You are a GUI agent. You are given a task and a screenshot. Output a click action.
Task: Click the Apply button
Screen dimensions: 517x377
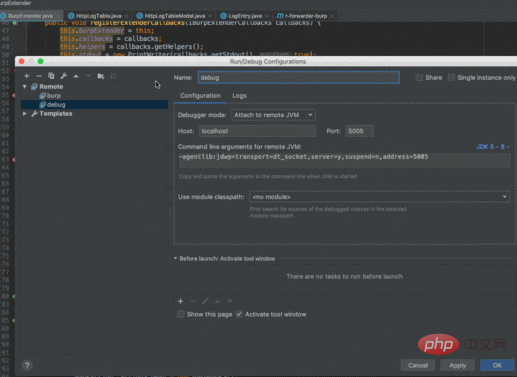[x=457, y=365]
